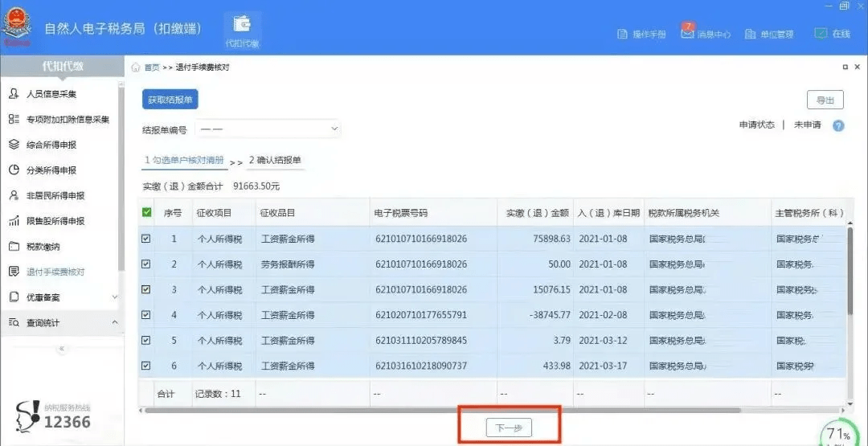Image resolution: width=868 pixels, height=446 pixels.
Task: Open 消息中心 message center
Action: tap(687, 33)
